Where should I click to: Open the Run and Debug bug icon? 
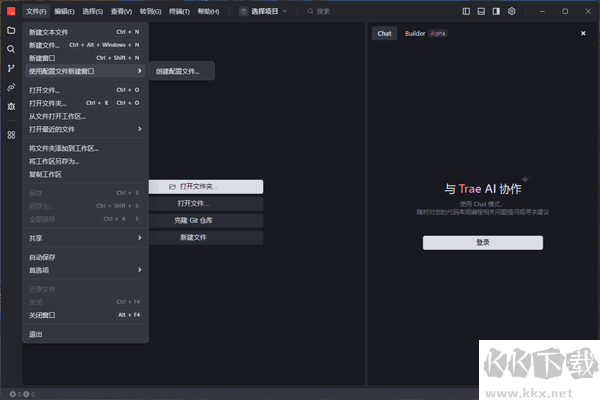point(11,106)
